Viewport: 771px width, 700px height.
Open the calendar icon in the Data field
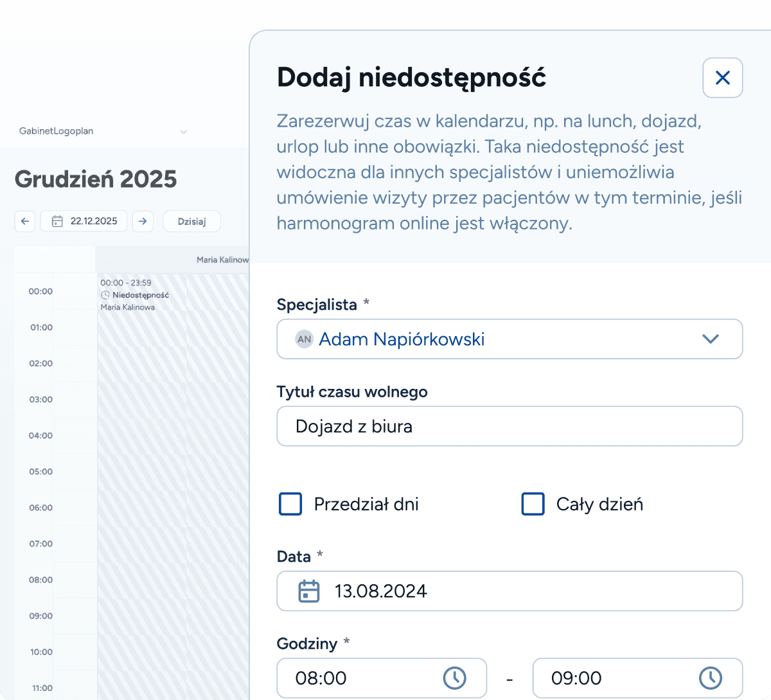coord(309,591)
